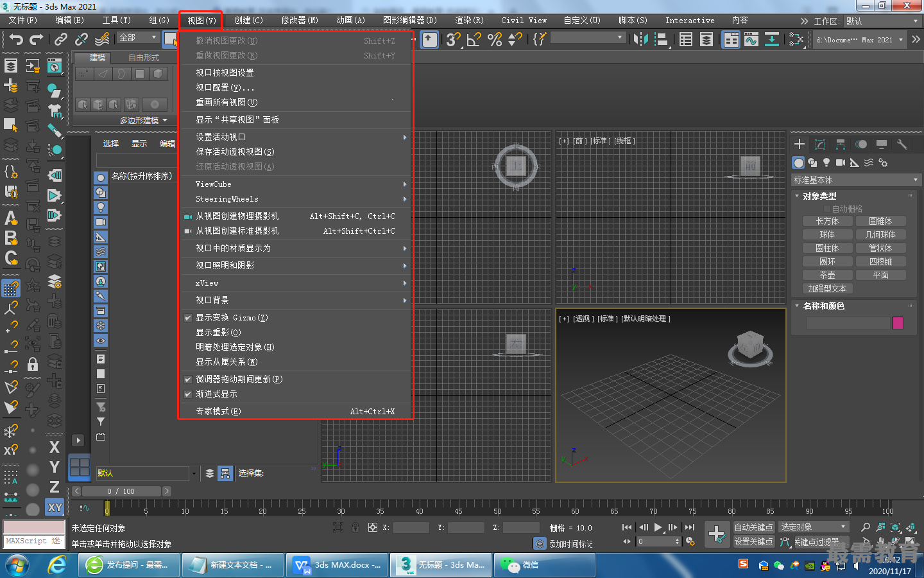
Task: Toggle the 自动栅格 checkbox
Action: tap(827, 209)
